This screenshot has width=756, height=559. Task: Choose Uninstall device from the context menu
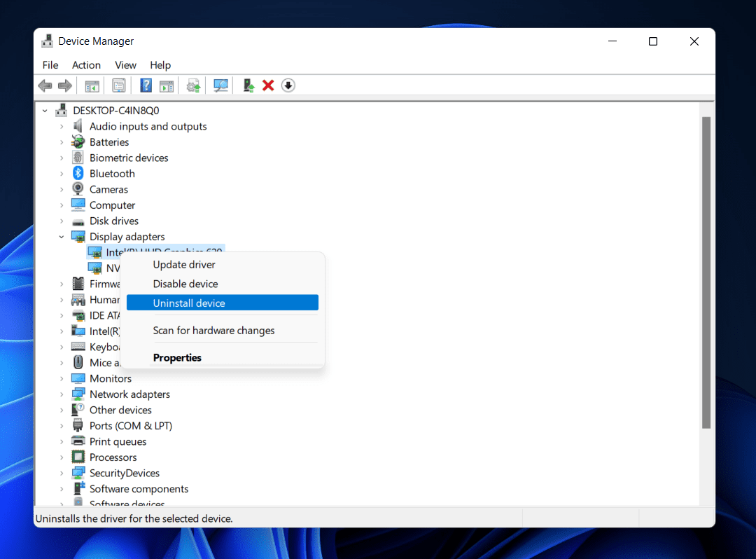pos(189,303)
